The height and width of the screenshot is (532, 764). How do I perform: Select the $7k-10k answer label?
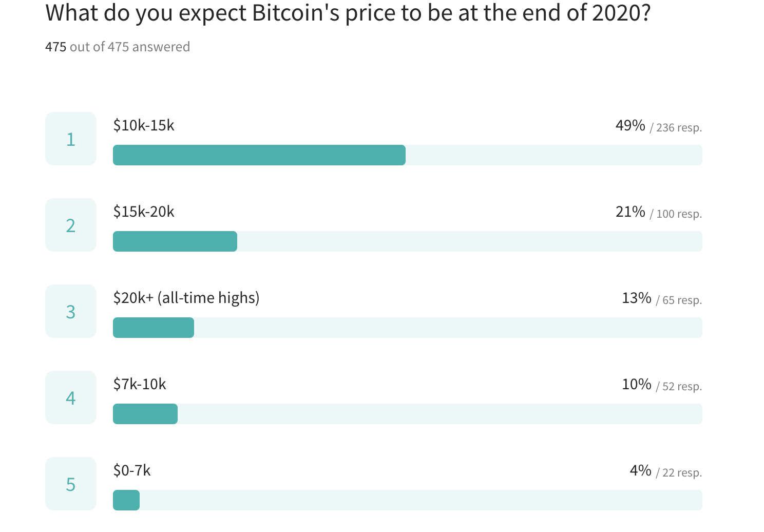coord(140,384)
